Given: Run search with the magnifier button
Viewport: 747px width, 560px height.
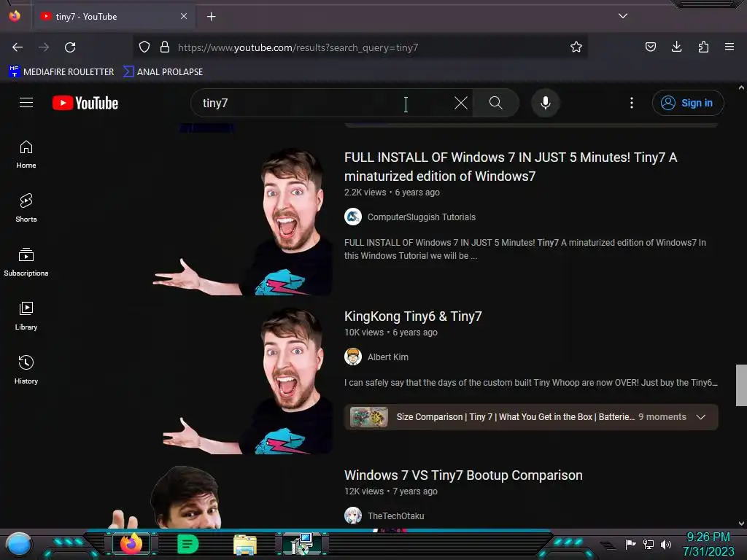Looking at the screenshot, I should 495,103.
